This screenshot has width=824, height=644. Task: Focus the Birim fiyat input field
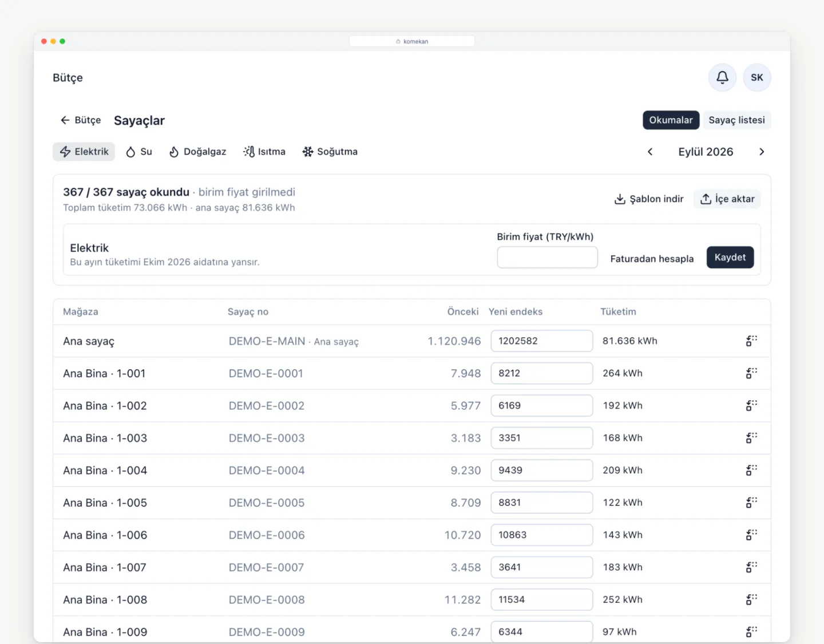547,258
